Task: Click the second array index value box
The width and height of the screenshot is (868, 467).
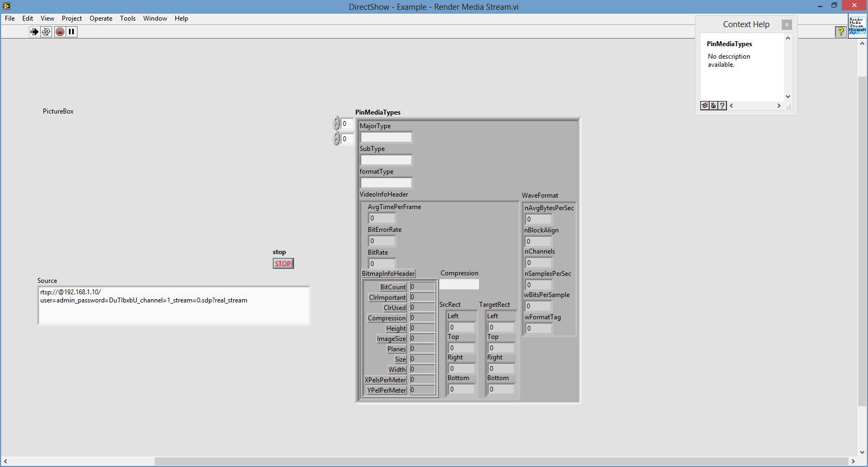Action: [x=347, y=139]
